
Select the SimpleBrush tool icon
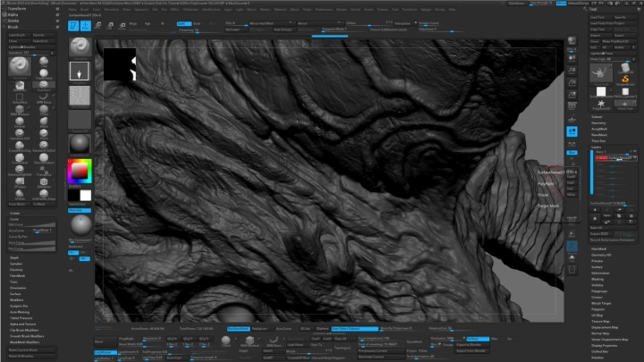(625, 80)
